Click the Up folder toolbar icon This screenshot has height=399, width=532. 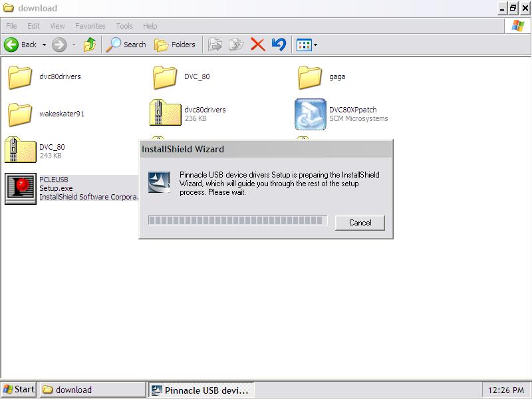[x=90, y=45]
